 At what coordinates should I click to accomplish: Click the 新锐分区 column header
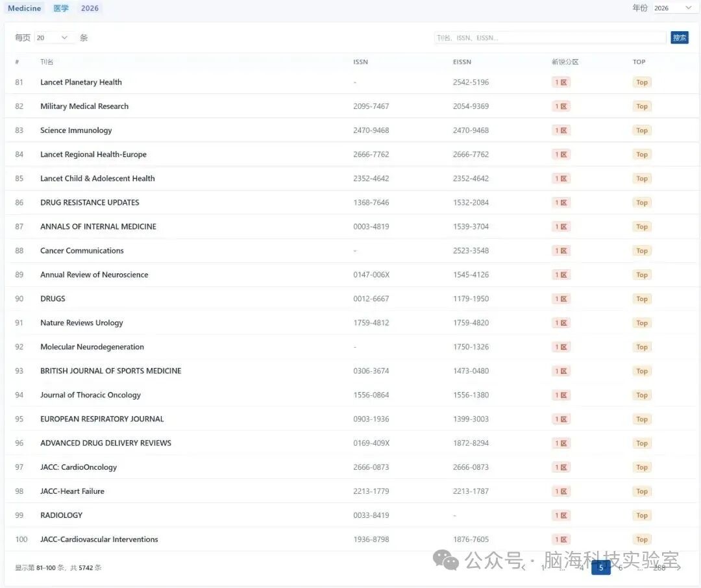pos(565,62)
